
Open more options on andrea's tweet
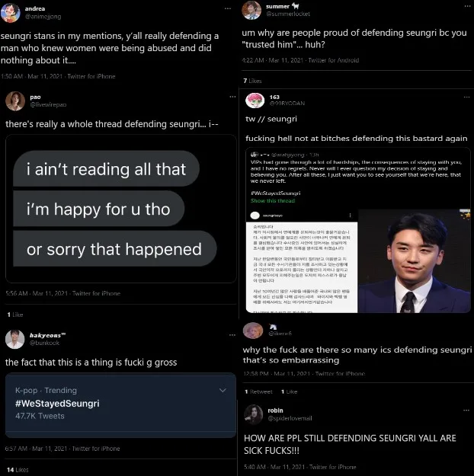228,8
